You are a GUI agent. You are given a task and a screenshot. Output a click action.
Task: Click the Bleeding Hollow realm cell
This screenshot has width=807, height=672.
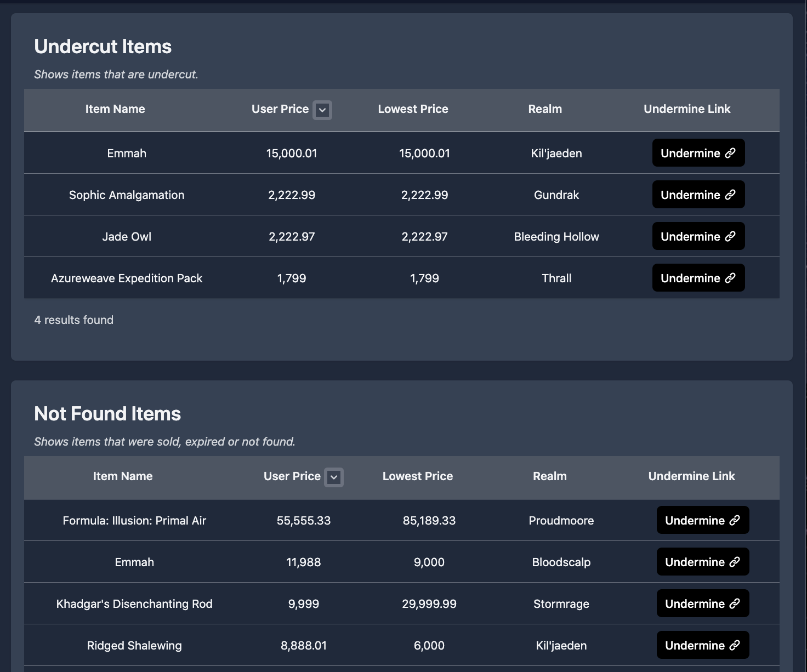click(x=556, y=237)
